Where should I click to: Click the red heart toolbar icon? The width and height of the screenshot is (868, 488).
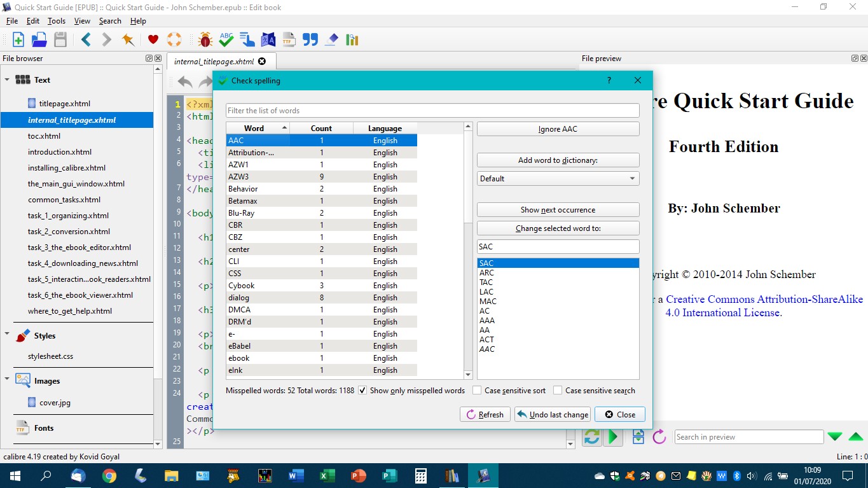(x=153, y=39)
